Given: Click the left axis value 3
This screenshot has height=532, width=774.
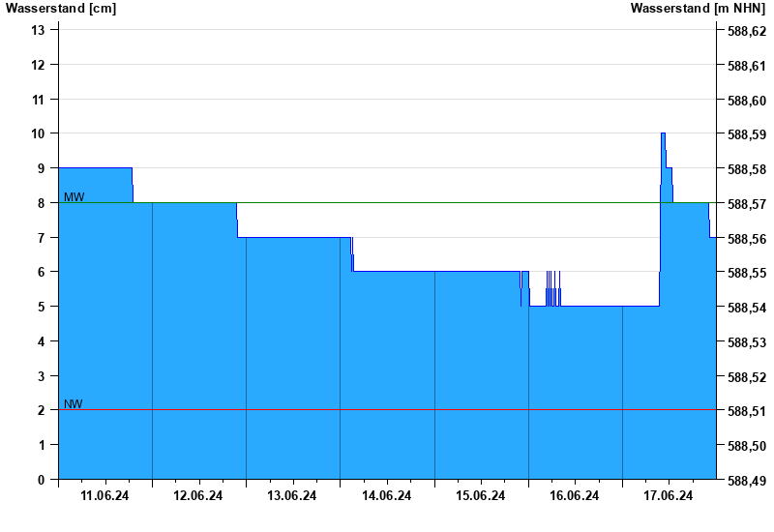Looking at the screenshot, I should click(41, 376).
